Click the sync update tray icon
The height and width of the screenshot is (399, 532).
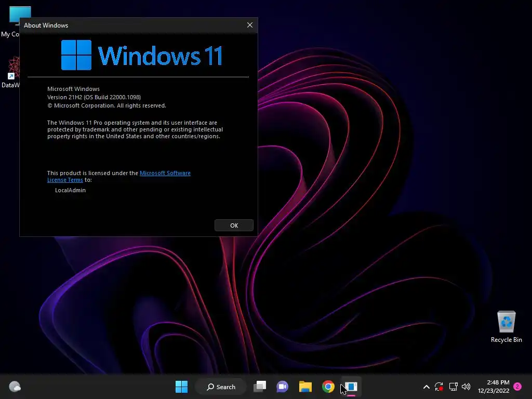[439, 387]
